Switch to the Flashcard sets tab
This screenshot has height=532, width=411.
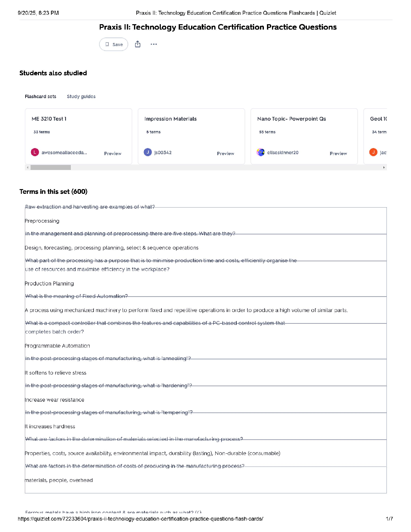40,96
